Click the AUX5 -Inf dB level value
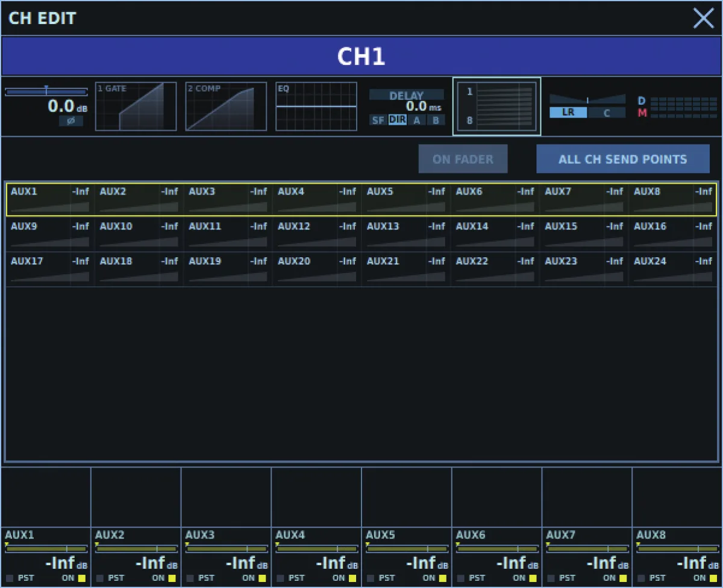 [427, 563]
